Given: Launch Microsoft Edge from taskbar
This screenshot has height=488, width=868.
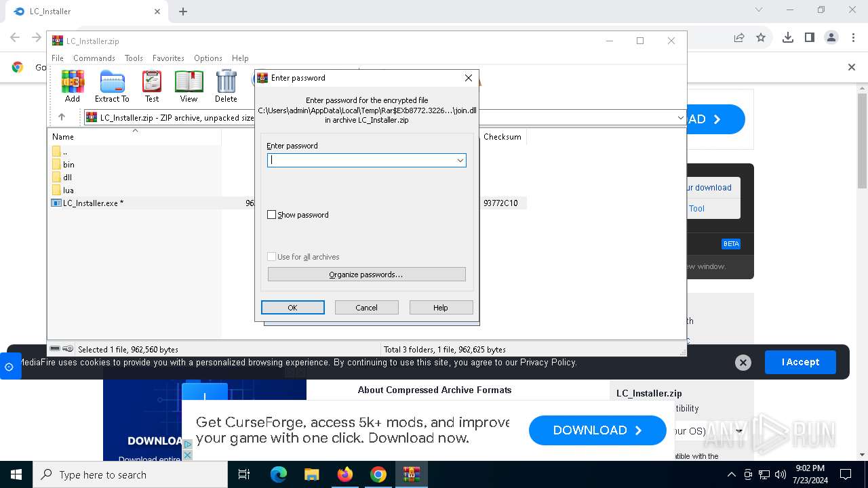Looking at the screenshot, I should (279, 474).
